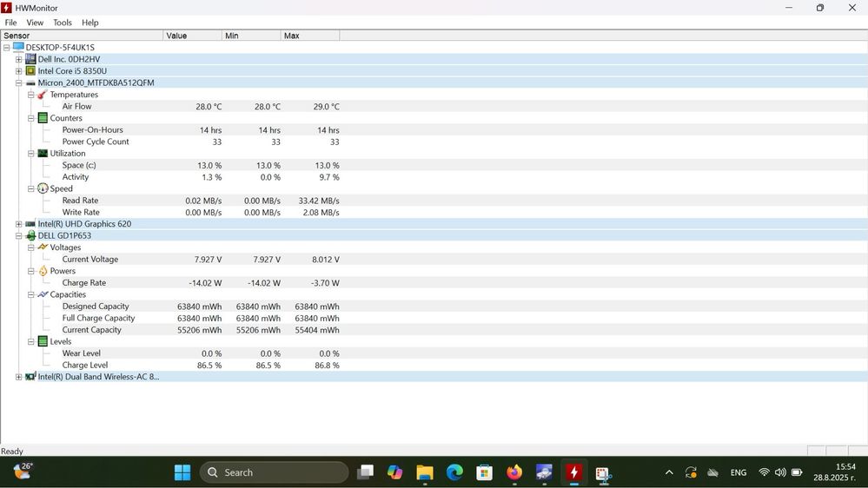Image resolution: width=868 pixels, height=488 pixels.
Task: Open Microsoft Edge from the taskbar
Action: (x=454, y=472)
